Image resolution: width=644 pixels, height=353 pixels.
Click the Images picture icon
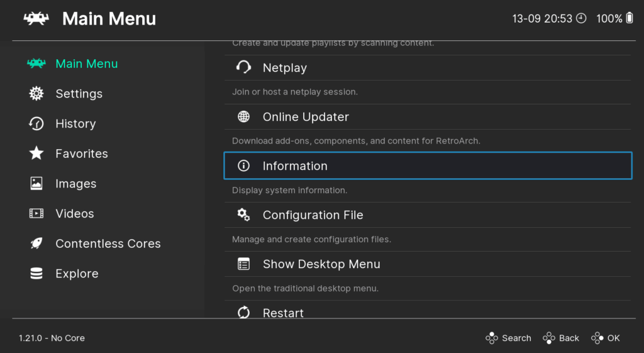tap(36, 184)
